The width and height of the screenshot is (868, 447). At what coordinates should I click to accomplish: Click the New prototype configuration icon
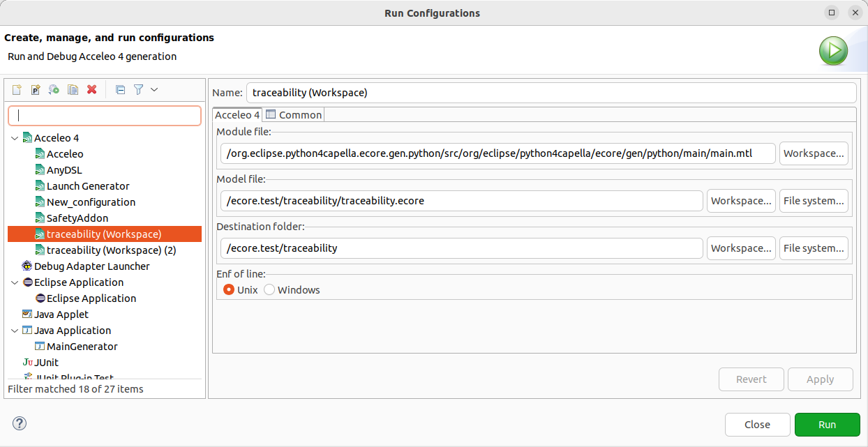(x=36, y=90)
